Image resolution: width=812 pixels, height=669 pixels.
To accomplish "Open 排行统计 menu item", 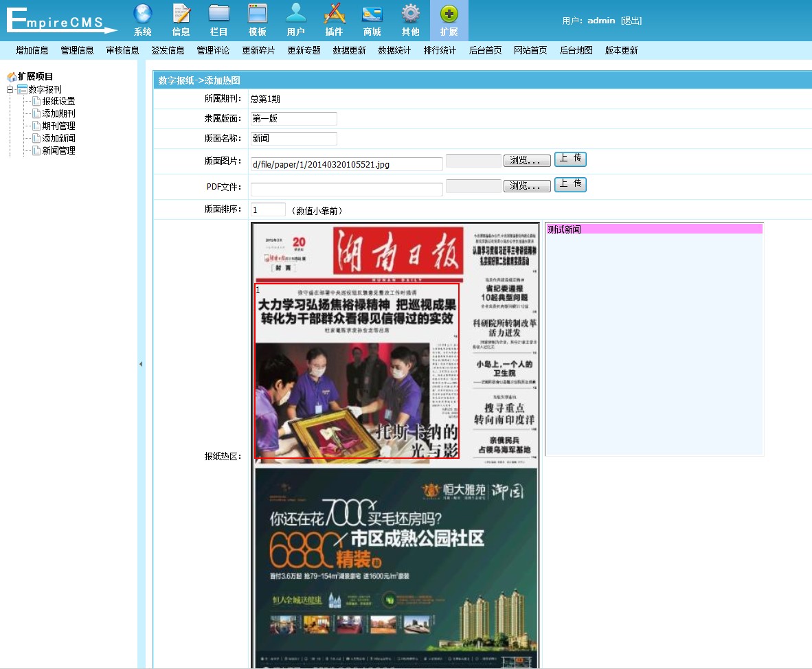I will pos(440,50).
